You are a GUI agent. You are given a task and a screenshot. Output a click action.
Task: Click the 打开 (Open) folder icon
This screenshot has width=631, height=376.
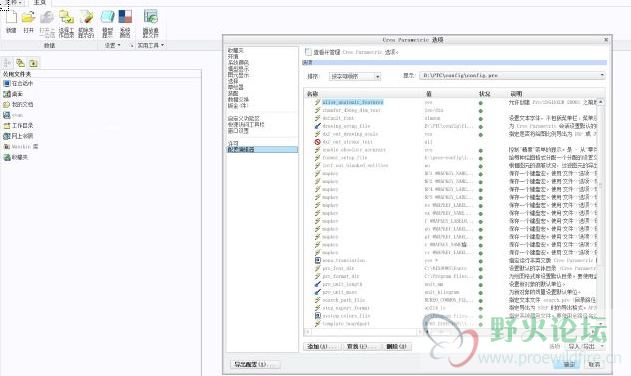coord(28,18)
